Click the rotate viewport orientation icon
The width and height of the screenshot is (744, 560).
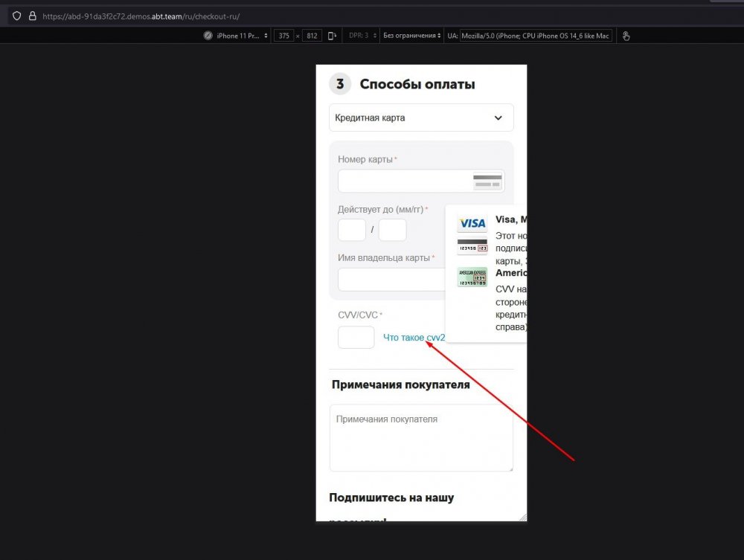(x=331, y=35)
